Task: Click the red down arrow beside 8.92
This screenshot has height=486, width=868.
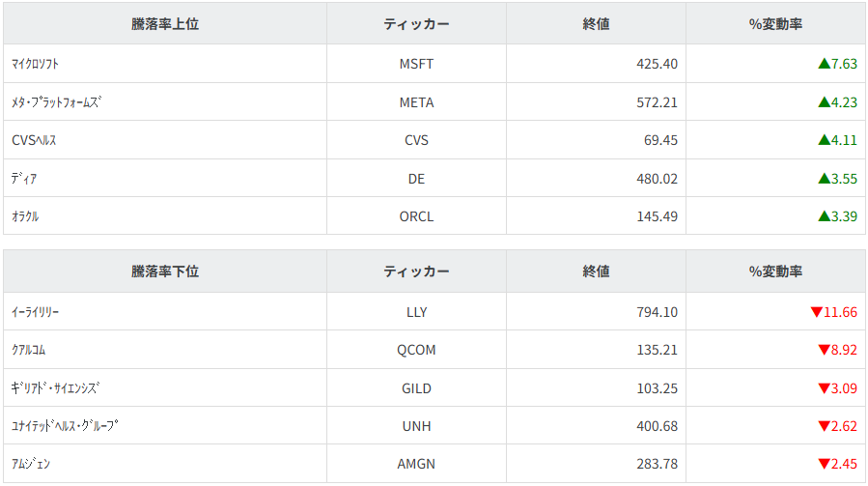Action: pyautogui.click(x=824, y=350)
